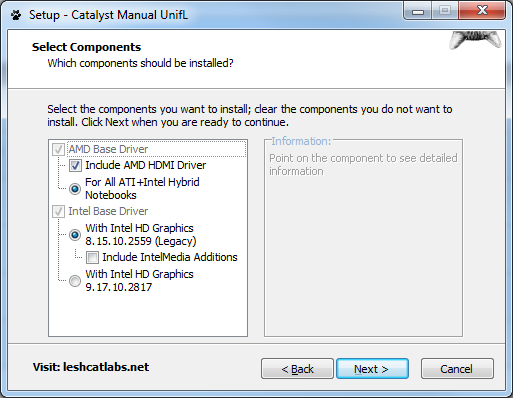Select Intel HD Graphics 9.17.10.2817 radio option
Image resolution: width=513 pixels, height=398 pixels.
pyautogui.click(x=75, y=281)
